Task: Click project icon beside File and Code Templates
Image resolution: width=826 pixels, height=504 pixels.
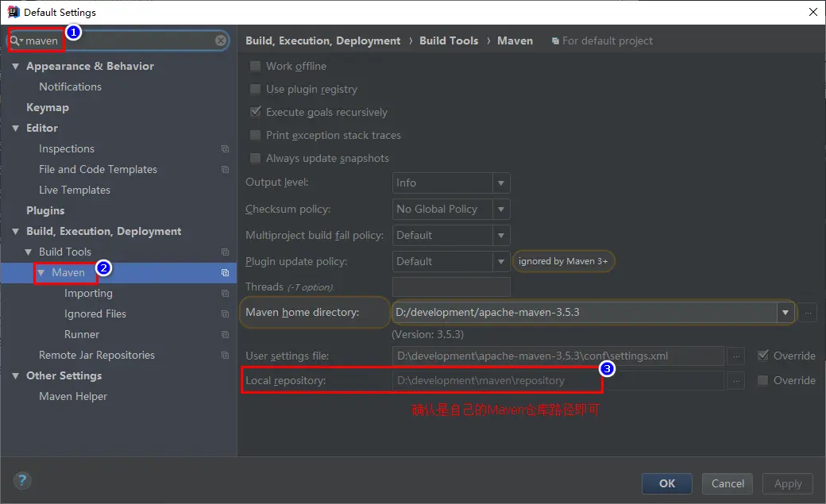Action: click(225, 170)
